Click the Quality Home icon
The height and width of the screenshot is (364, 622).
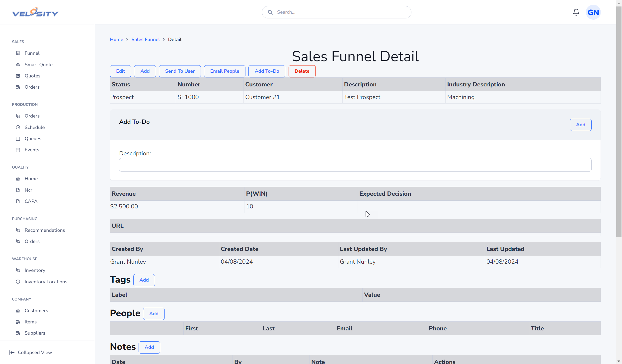(x=18, y=179)
